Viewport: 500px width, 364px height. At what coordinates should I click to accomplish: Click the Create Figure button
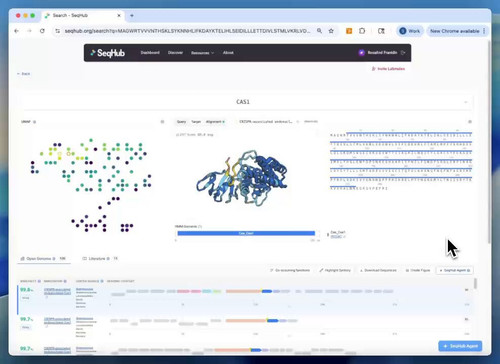418,270
